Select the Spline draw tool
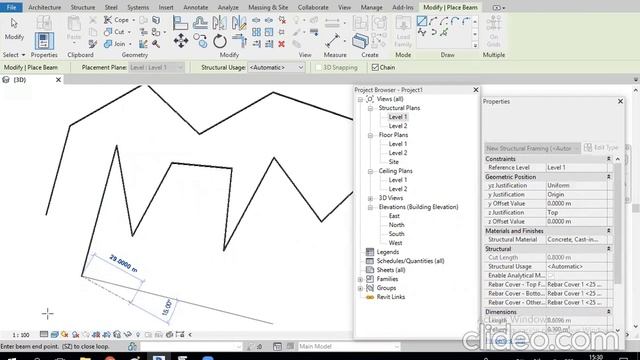This screenshot has height=360, width=640. 422,32
